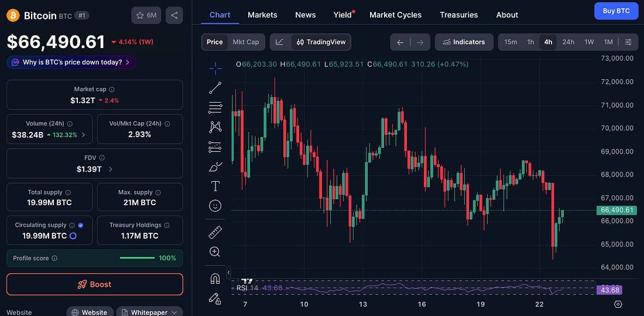The height and width of the screenshot is (316, 644).
Task: Select the pattern drawing tool
Action: [215, 127]
